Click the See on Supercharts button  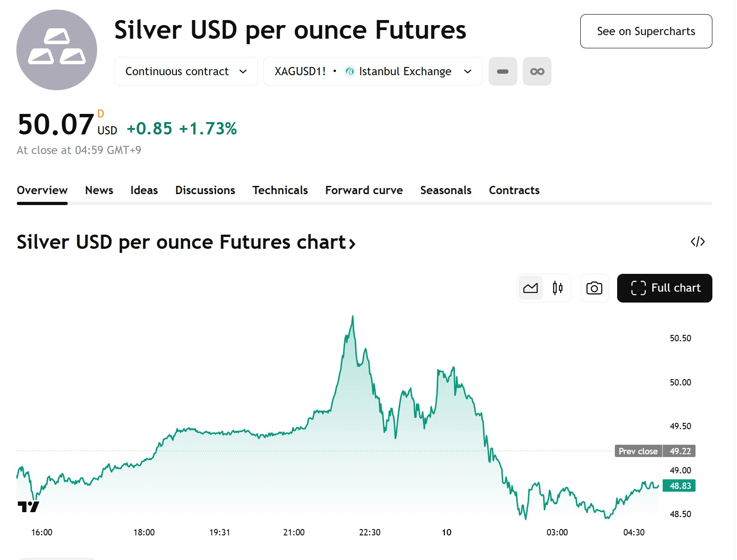(x=645, y=31)
